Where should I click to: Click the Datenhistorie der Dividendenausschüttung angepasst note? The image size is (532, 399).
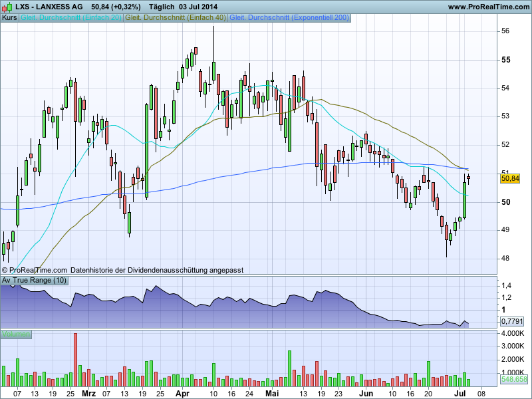tap(157, 271)
